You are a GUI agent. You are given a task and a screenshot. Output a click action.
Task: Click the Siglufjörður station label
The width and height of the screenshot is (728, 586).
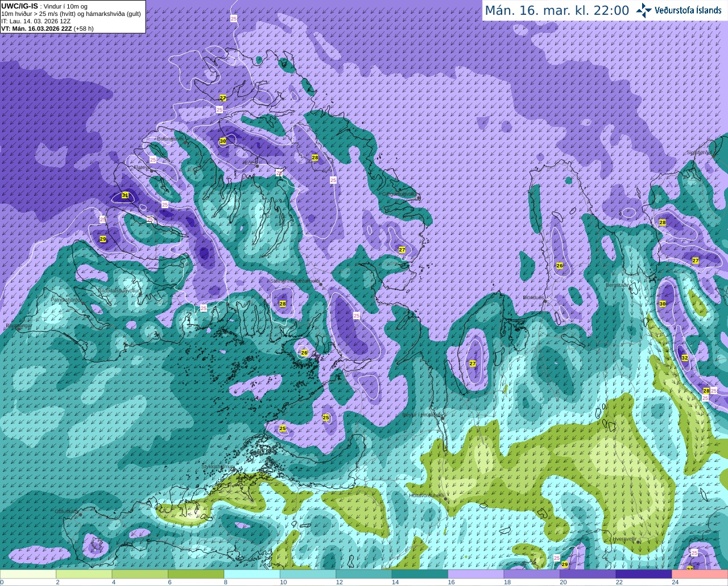(x=698, y=152)
